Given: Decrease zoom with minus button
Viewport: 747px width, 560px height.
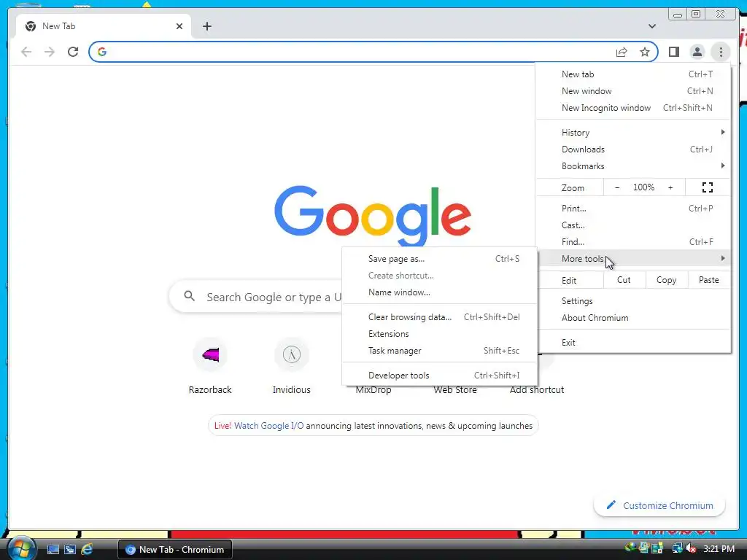Looking at the screenshot, I should click(617, 187).
